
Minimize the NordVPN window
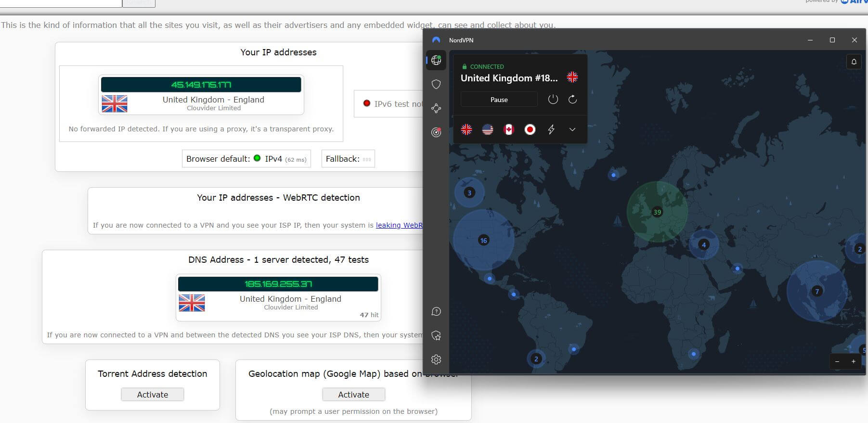[810, 40]
